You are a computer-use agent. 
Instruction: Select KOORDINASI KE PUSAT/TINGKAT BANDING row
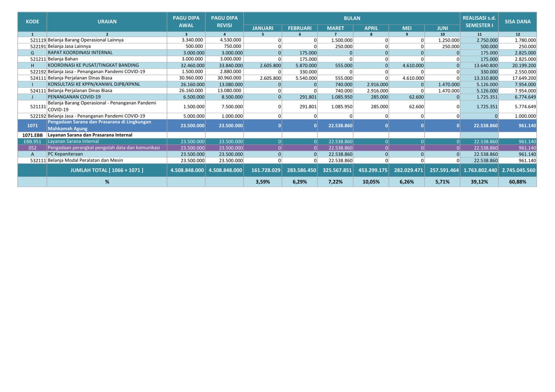click(277, 66)
